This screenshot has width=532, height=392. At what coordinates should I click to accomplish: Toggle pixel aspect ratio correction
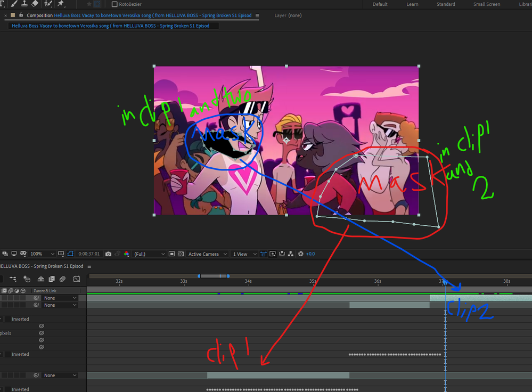tap(263, 254)
